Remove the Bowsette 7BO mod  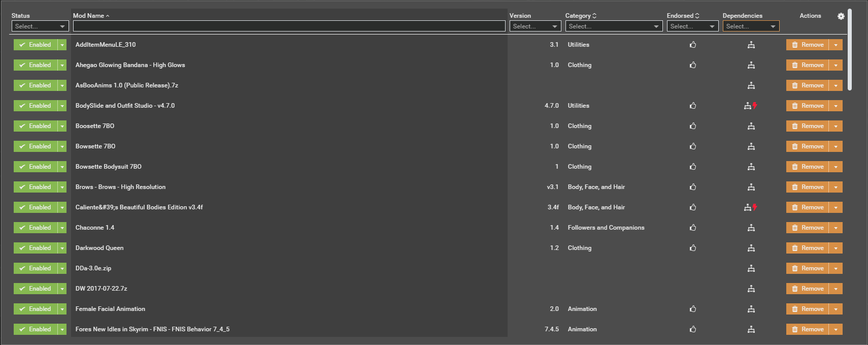tap(808, 146)
